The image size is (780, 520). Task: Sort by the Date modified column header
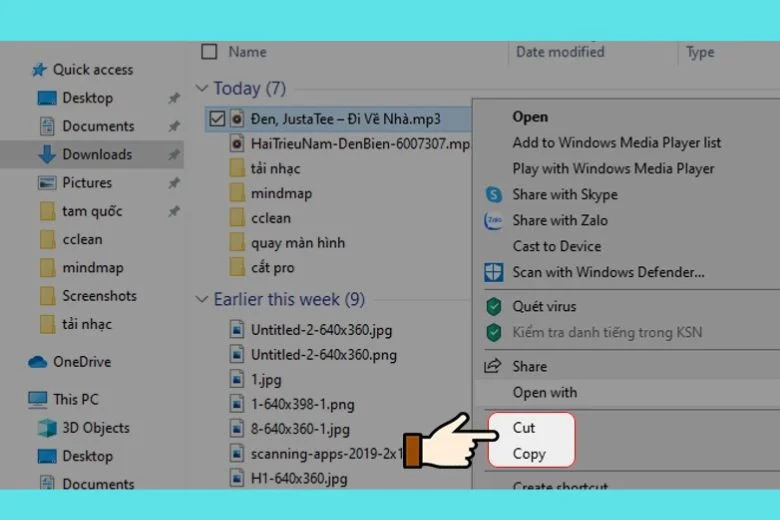click(560, 52)
